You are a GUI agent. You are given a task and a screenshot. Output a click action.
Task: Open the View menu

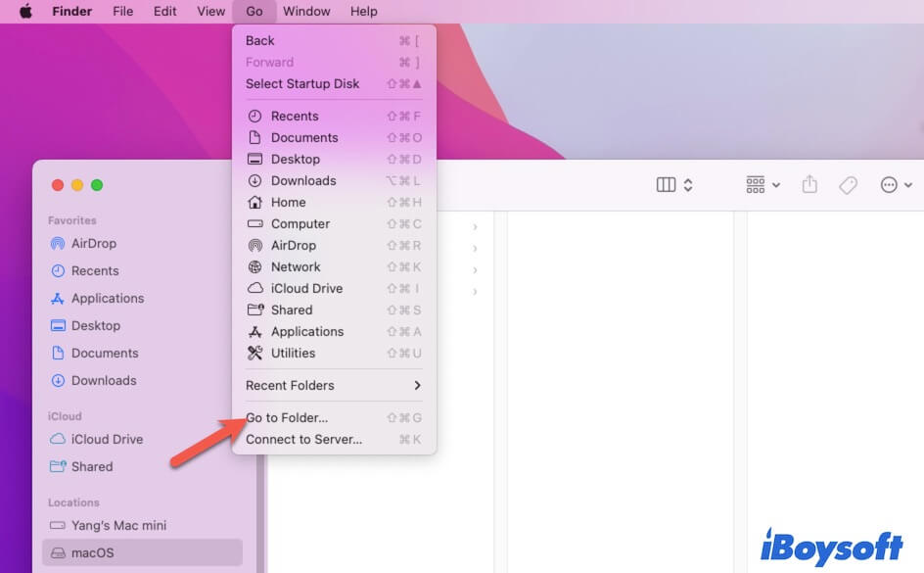point(211,11)
